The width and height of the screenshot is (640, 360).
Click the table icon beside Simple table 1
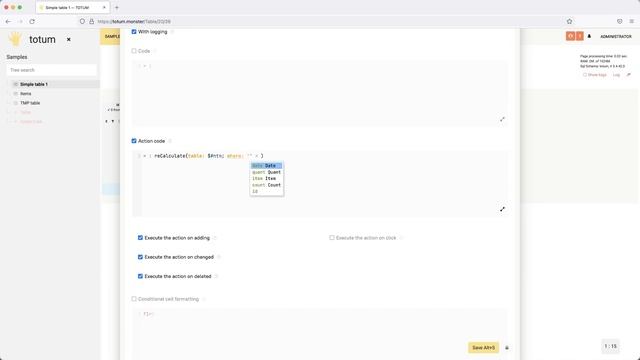16,84
